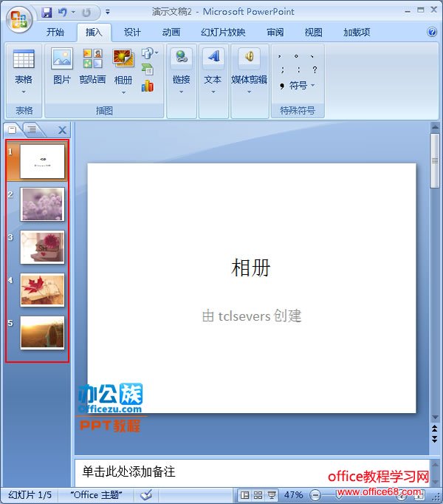Click the Redo icon in the Quick Access Toolbar
Viewport: 443px width, 504px height.
86,13
